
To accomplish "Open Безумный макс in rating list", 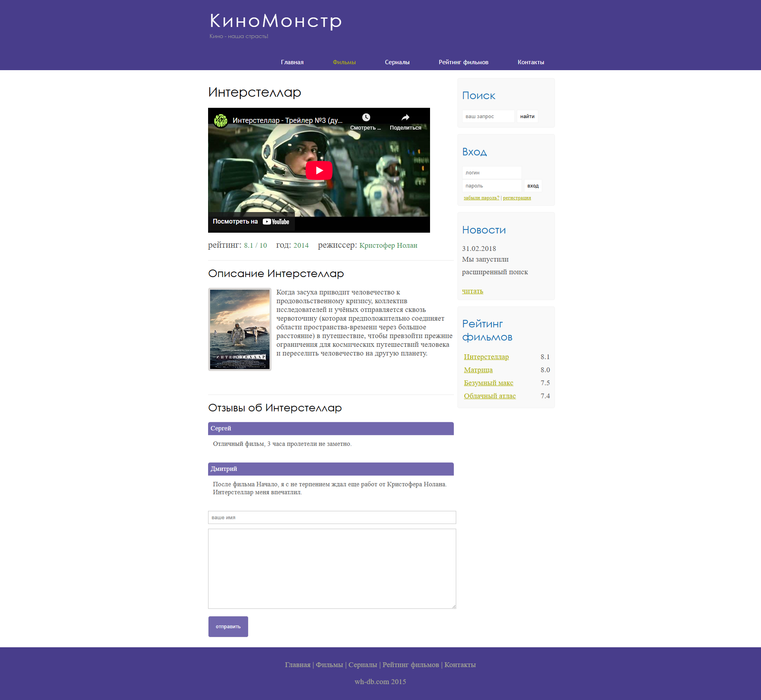I will [488, 383].
